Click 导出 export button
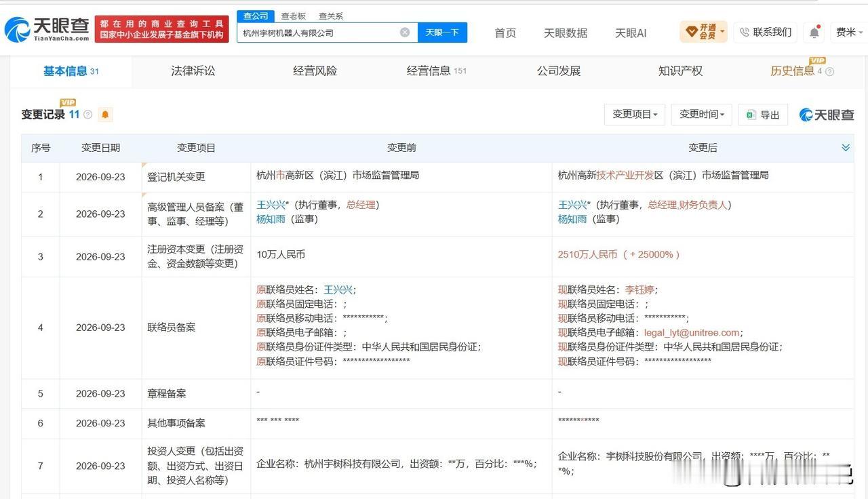868x499 pixels. point(763,115)
